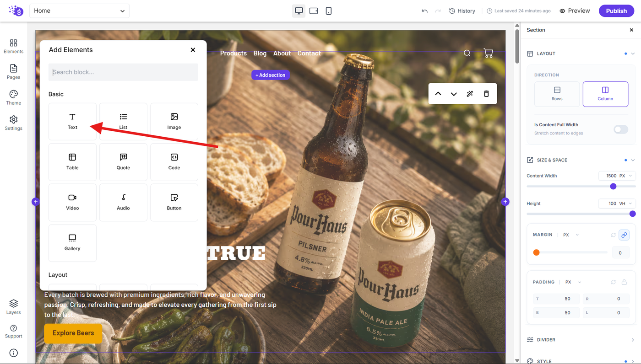The height and width of the screenshot is (364, 641).
Task: Add a Gallery block element
Action: coord(72,243)
